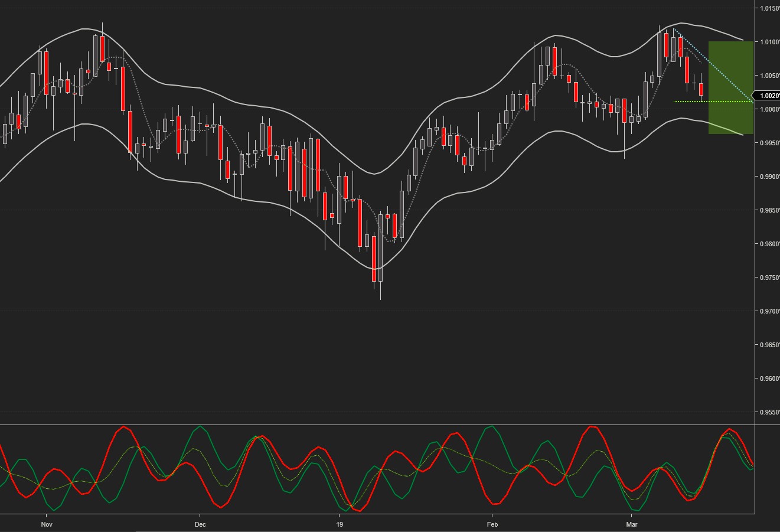The width and height of the screenshot is (780, 532).
Task: Click the 0.9900 price axis label
Action: (x=770, y=177)
